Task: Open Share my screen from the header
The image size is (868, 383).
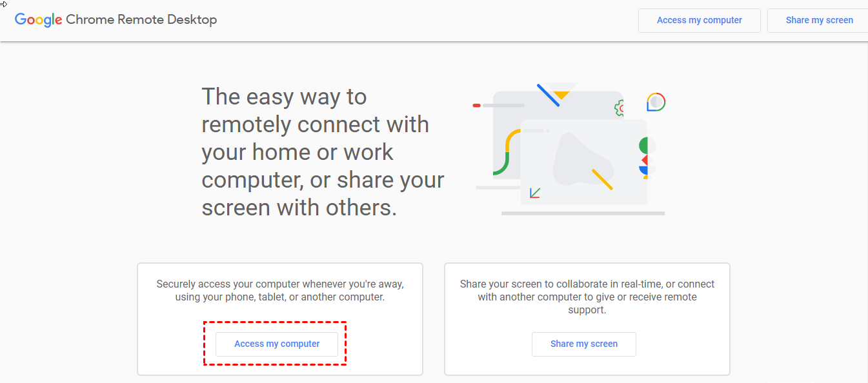Action: pyautogui.click(x=819, y=21)
